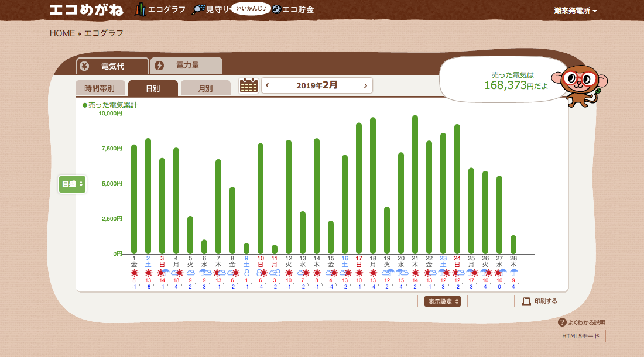Open the calendar date picker icon
Viewport: 644px width, 357px height.
coord(248,86)
